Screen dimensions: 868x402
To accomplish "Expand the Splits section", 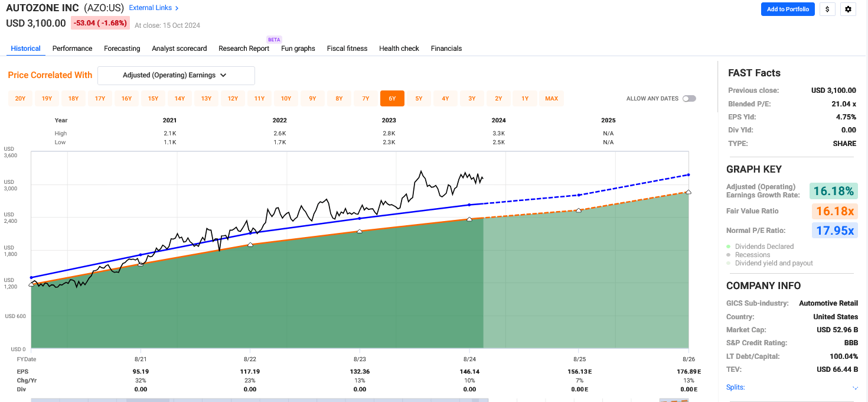I will tap(735, 388).
